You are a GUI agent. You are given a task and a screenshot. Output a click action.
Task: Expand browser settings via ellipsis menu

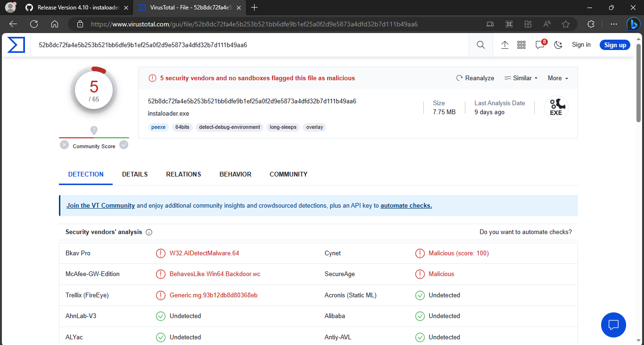613,24
